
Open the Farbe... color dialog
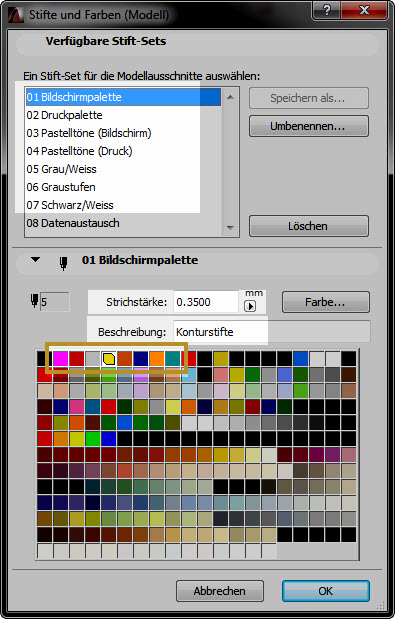(x=326, y=302)
